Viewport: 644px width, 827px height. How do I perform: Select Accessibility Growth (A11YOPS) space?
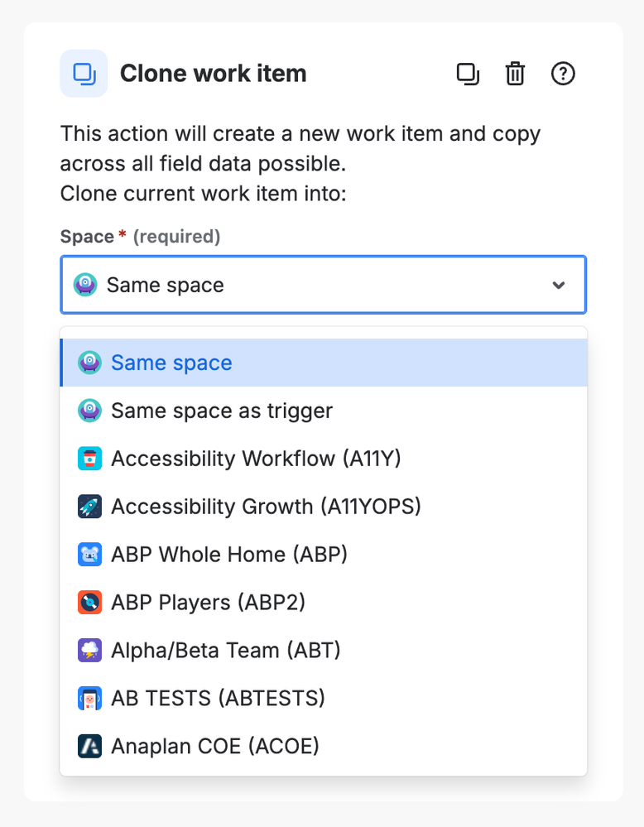[324, 507]
